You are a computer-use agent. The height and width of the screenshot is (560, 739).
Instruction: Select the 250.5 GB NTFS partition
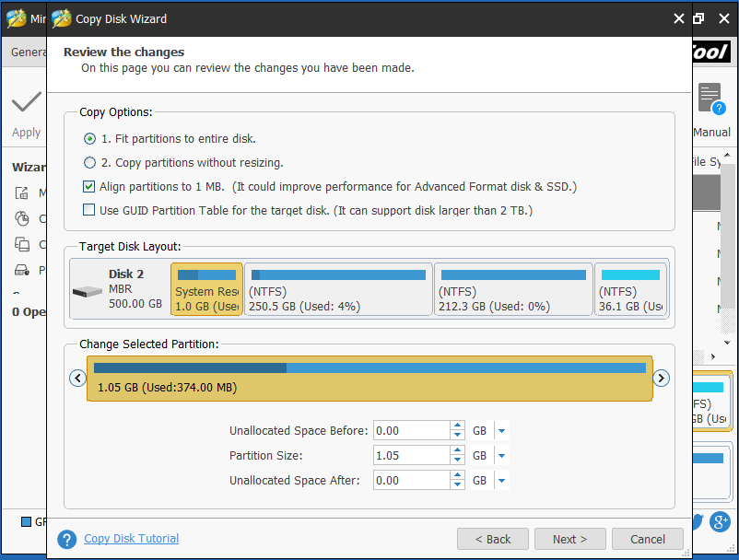point(338,289)
